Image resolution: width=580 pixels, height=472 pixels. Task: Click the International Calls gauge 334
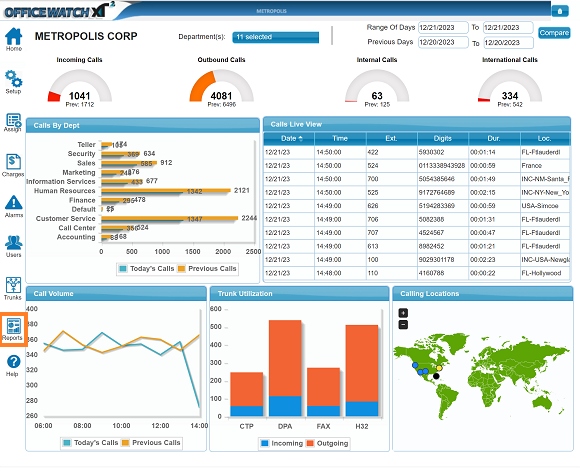point(510,87)
